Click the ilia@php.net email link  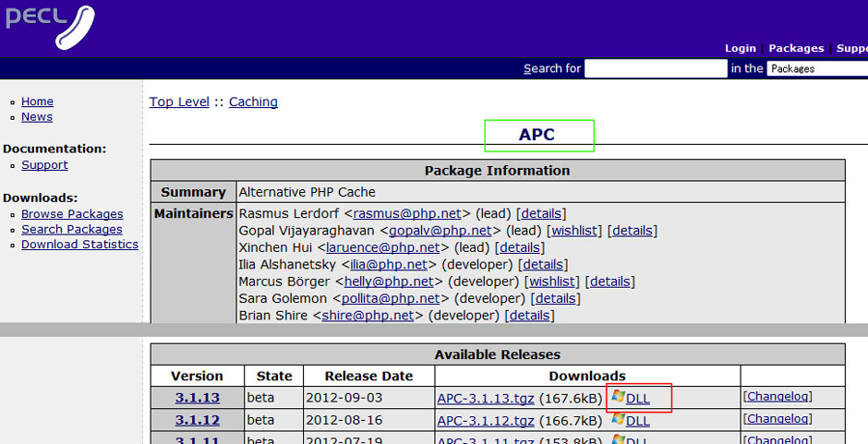(389, 265)
